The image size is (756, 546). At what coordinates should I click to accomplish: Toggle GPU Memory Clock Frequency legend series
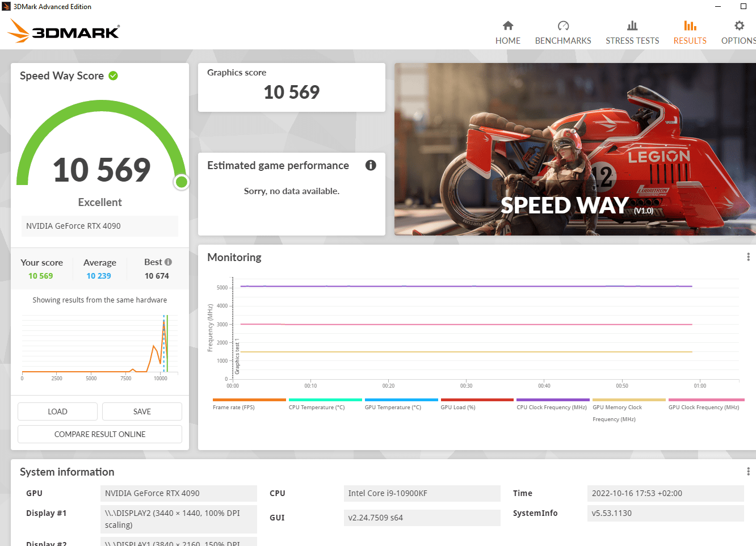coord(629,410)
